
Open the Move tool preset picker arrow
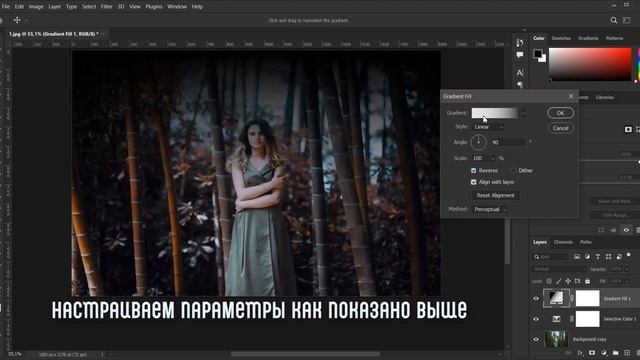[x=27, y=20]
